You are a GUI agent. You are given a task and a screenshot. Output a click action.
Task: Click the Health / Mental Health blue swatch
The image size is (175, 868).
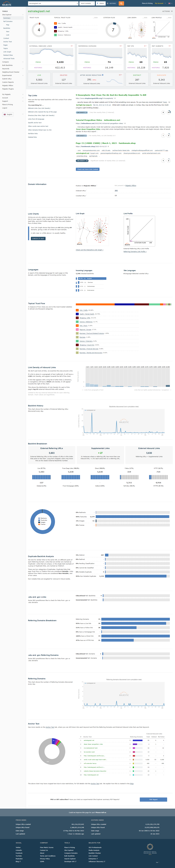tap(55, 27)
